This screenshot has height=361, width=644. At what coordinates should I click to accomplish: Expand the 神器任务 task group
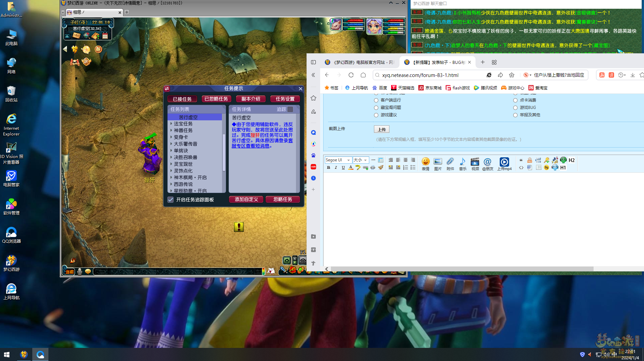171,130
